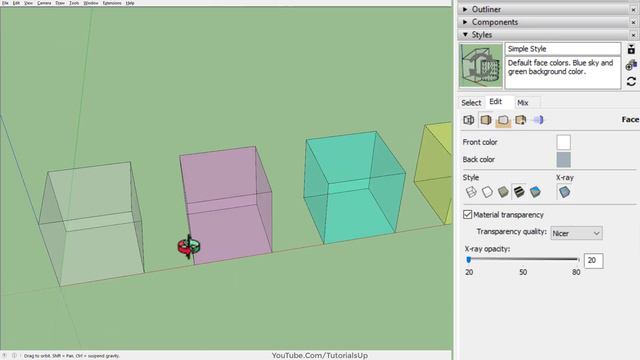Click the 'X-ray opacity:' label
Viewport: 640px width, 360px height.
(x=487, y=249)
